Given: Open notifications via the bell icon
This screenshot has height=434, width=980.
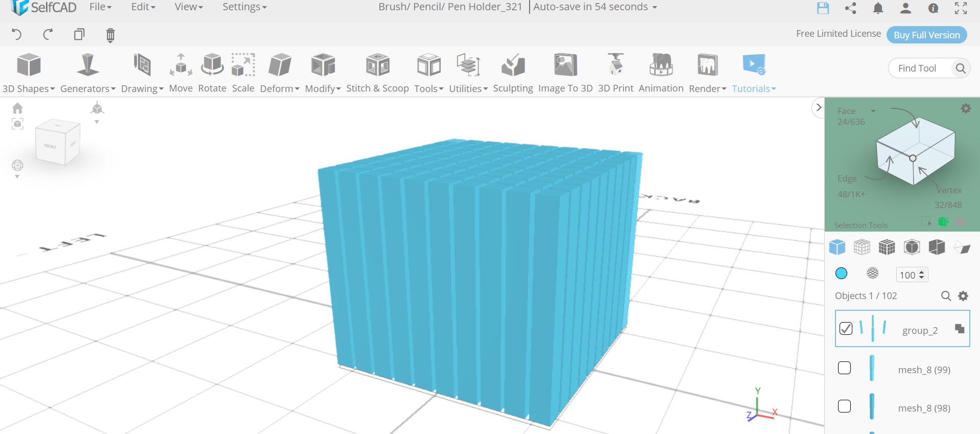Looking at the screenshot, I should (x=878, y=8).
